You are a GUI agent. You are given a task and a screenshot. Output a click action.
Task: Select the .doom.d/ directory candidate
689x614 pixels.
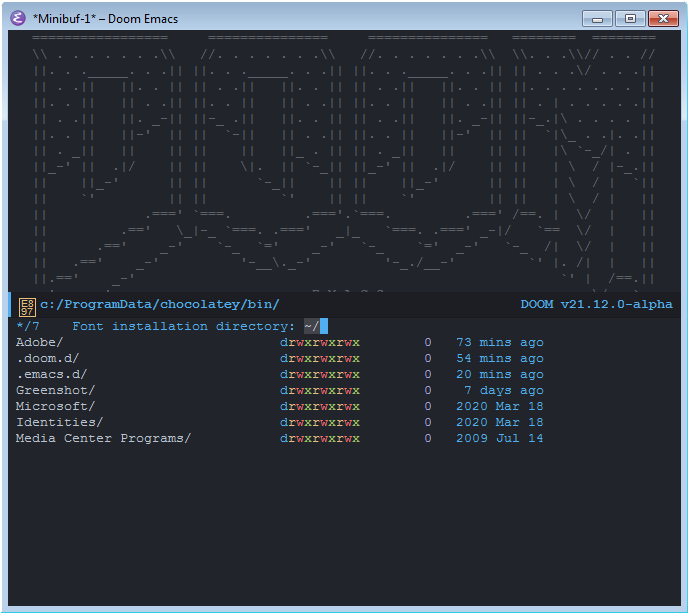(x=47, y=358)
